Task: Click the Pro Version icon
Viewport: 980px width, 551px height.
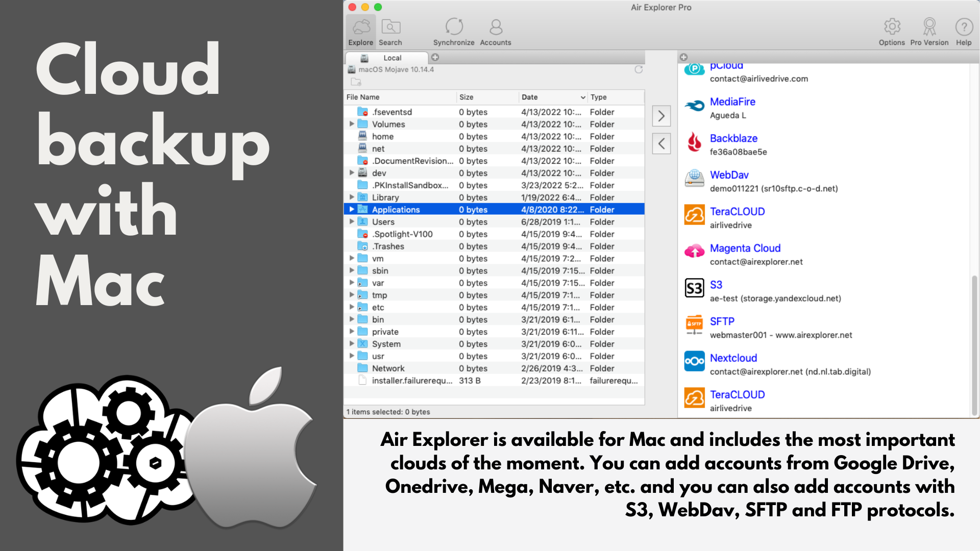Action: [x=929, y=27]
